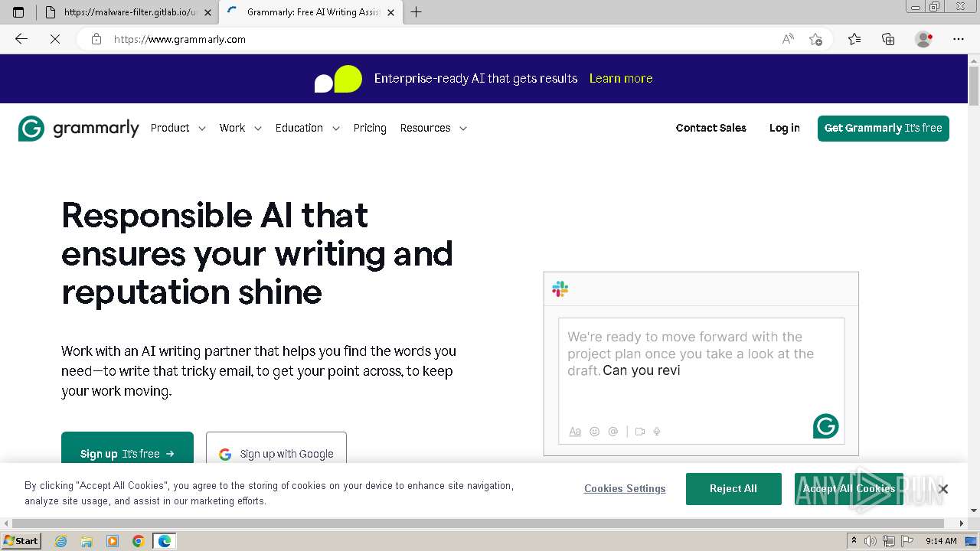
Task: Open Chrome from taskbar
Action: 139,541
